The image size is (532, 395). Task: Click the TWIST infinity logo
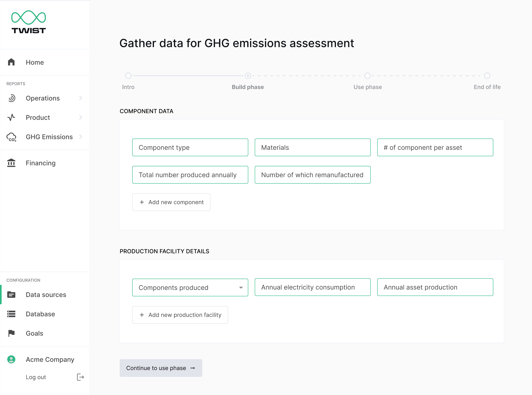pyautogui.click(x=28, y=18)
